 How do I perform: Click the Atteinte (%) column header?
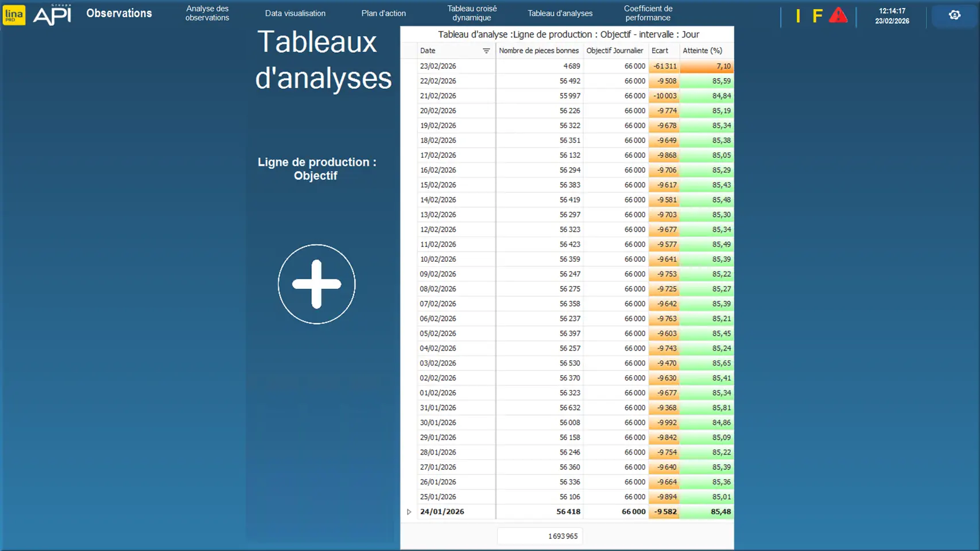tap(702, 51)
